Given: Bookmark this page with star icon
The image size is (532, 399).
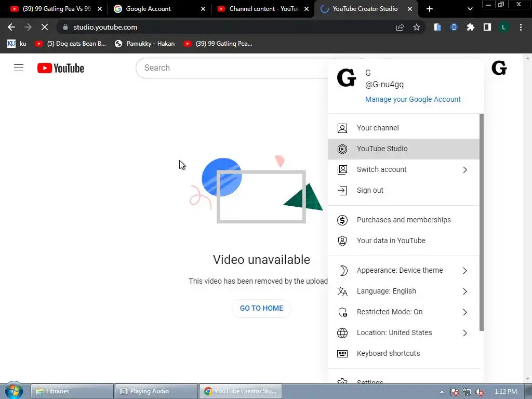Looking at the screenshot, I should pos(417,27).
